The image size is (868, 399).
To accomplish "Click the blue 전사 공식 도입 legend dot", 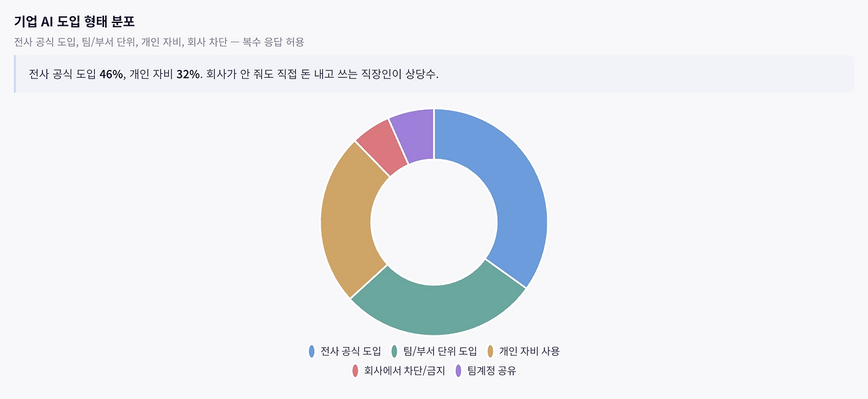I will pos(311,351).
